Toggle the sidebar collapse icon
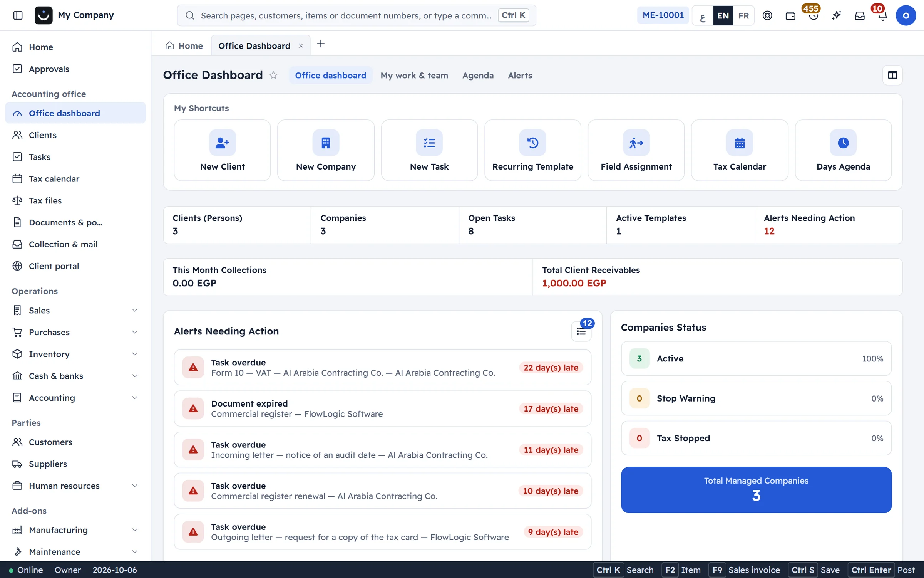 coord(18,15)
